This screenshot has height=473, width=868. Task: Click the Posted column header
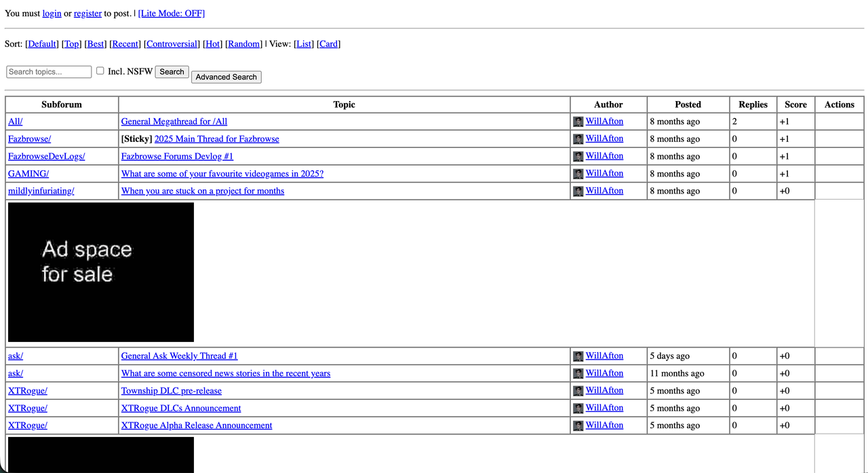[688, 105]
